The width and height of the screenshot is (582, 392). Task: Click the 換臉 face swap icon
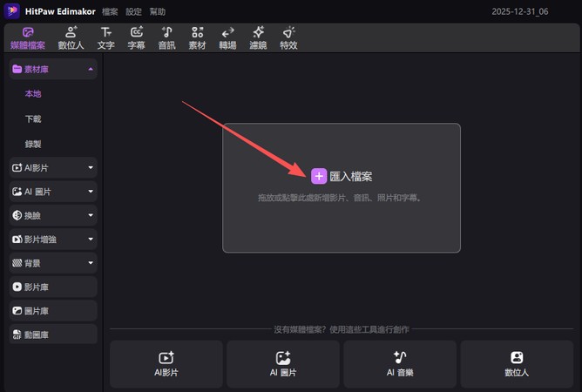[x=17, y=215]
